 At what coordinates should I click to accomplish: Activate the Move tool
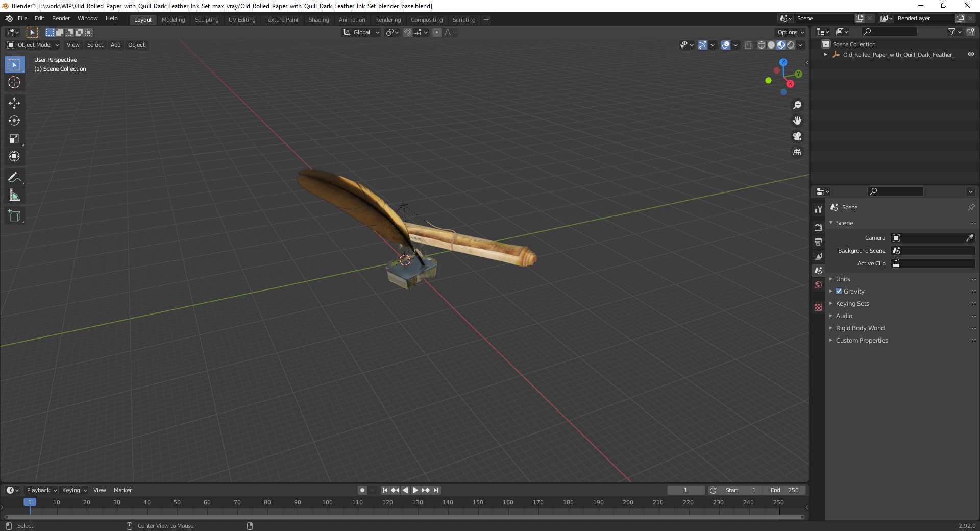point(14,103)
